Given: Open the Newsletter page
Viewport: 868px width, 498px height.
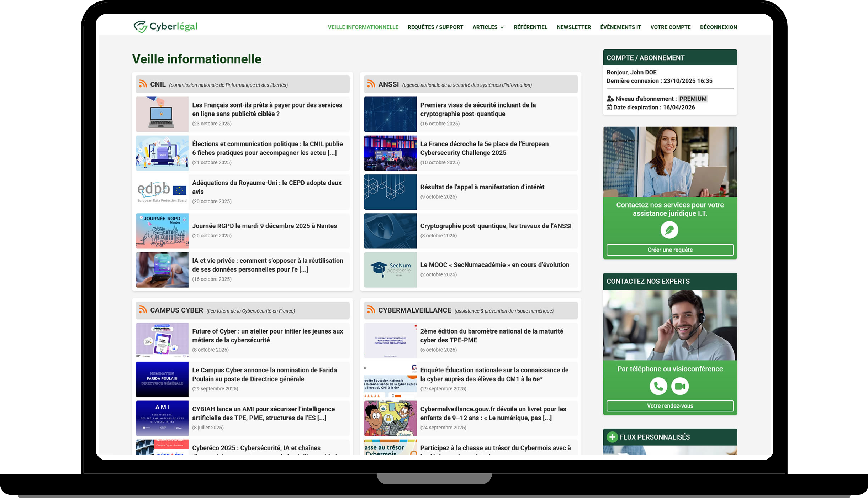Looking at the screenshot, I should click(574, 27).
